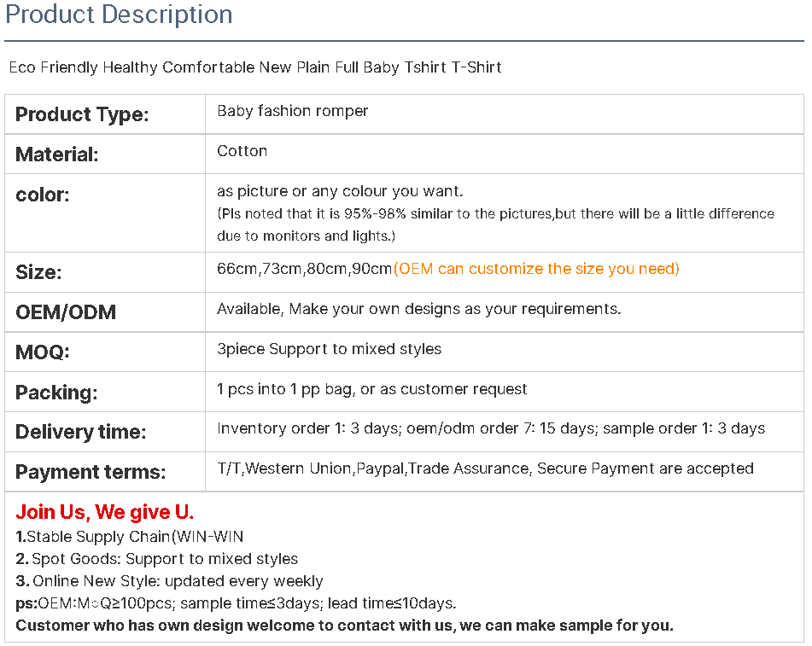
Task: Click the 'Baby fashion romper' value
Action: (x=293, y=111)
